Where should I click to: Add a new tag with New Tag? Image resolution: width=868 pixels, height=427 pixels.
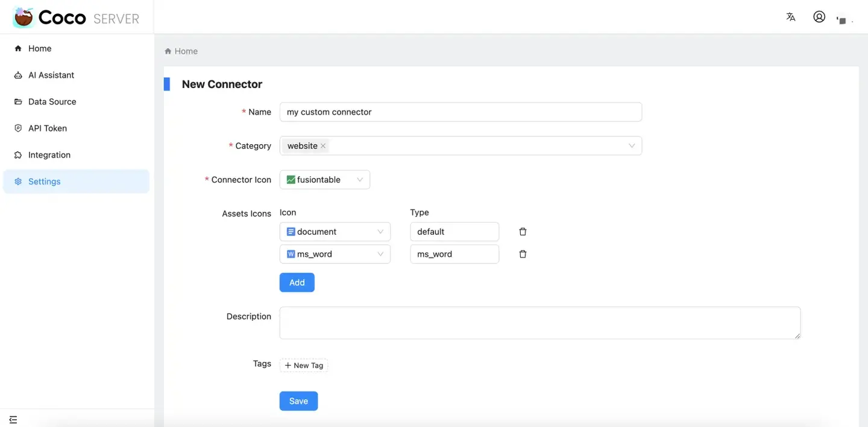pos(303,365)
